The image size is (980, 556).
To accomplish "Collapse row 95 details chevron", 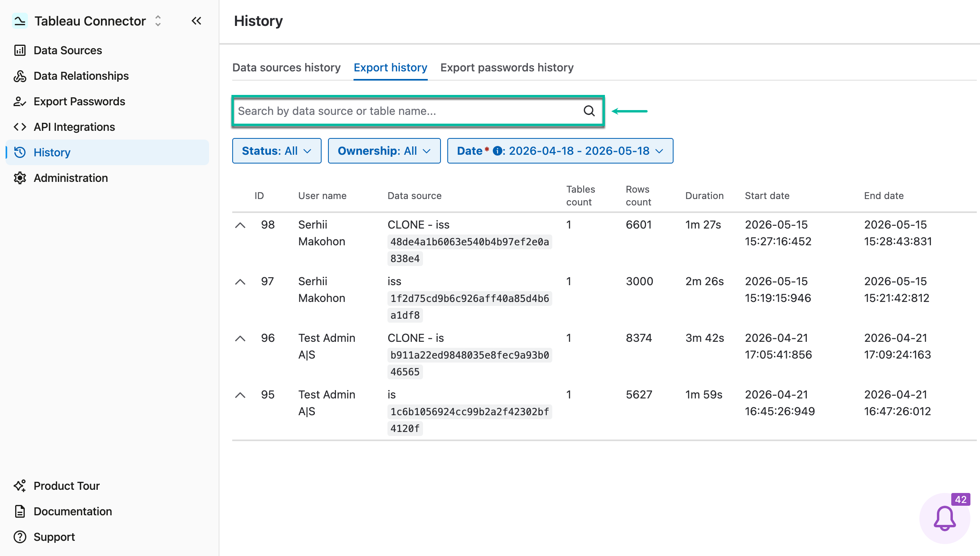I will tap(240, 395).
